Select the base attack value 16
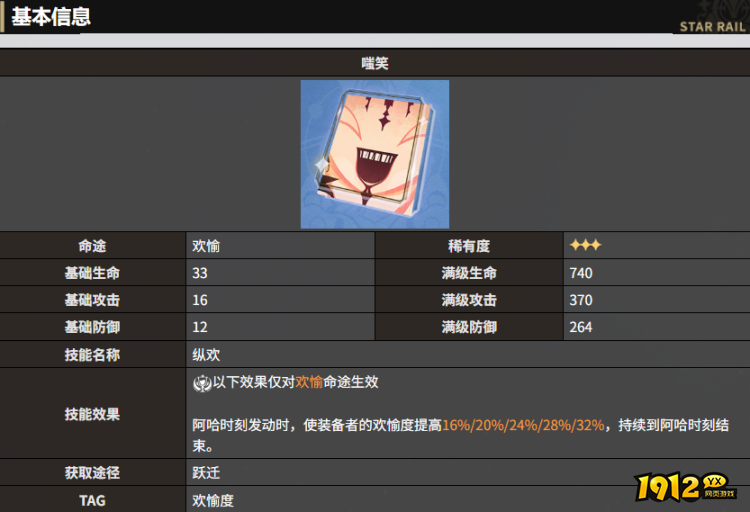 [200, 300]
